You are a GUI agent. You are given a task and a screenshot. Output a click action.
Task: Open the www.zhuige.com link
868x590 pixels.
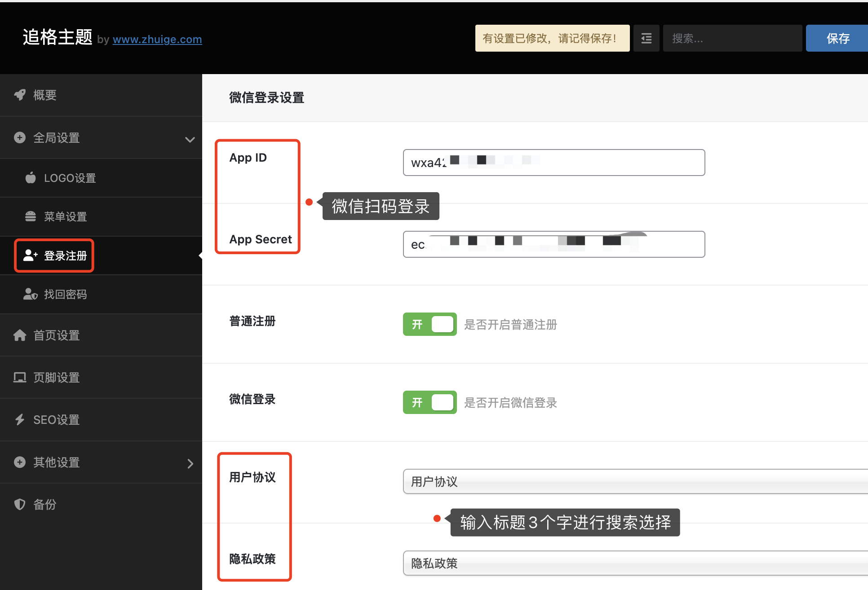pyautogui.click(x=157, y=40)
